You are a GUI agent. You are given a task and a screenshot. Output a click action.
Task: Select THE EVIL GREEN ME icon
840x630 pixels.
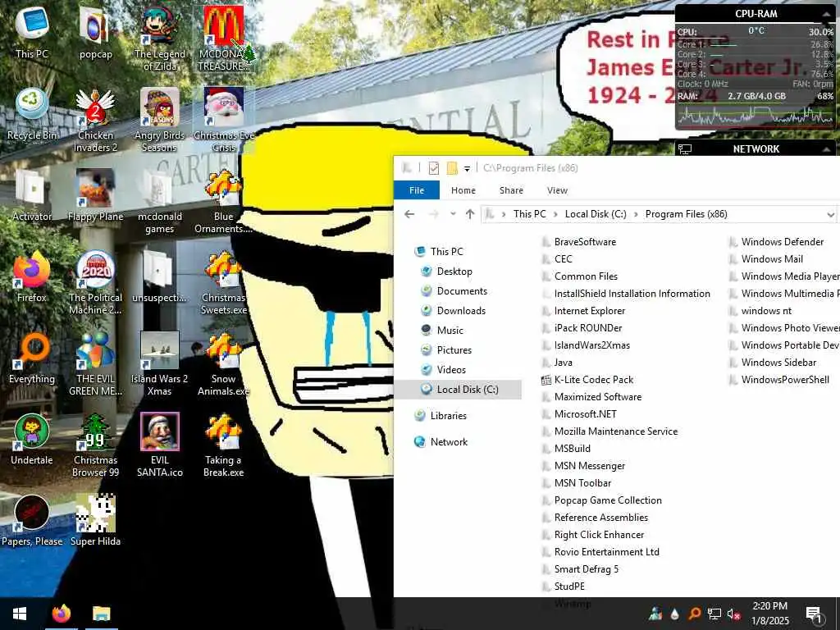95,364
